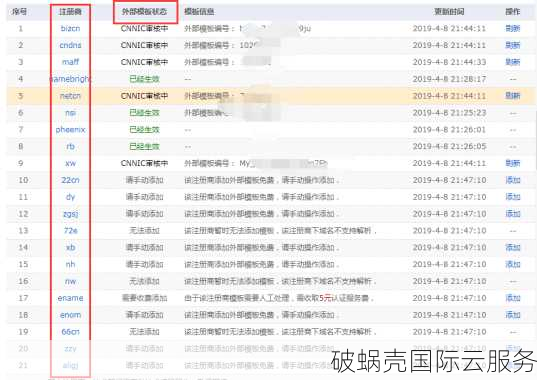The image size is (537, 380).
Task: Click 添加 in the xb row
Action: 513,248
